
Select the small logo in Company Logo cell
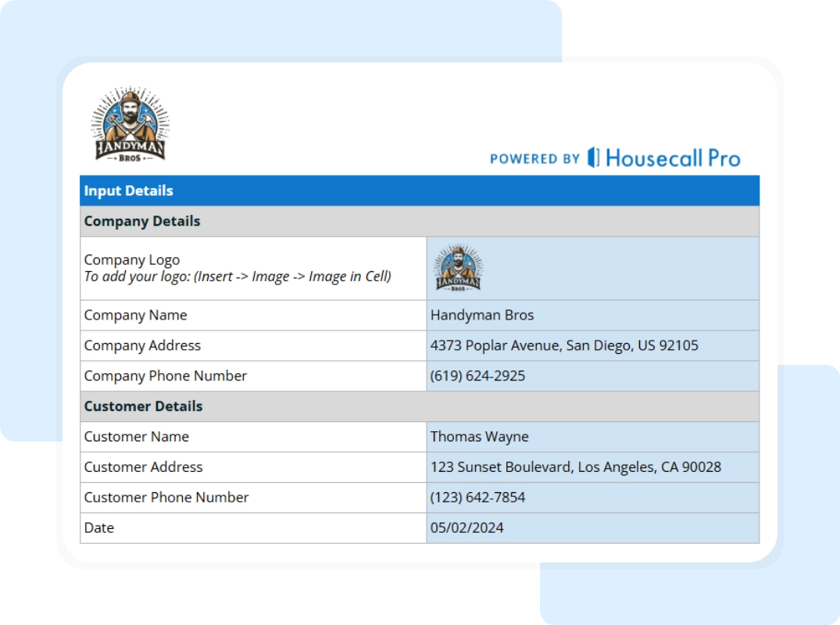[458, 268]
